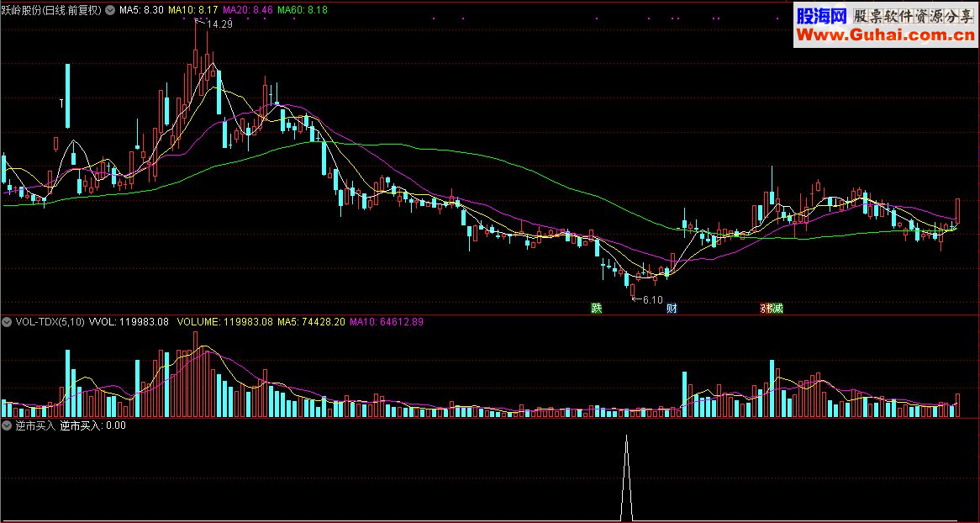
Task: Click the 14.29 high price annotation
Action: (x=219, y=24)
